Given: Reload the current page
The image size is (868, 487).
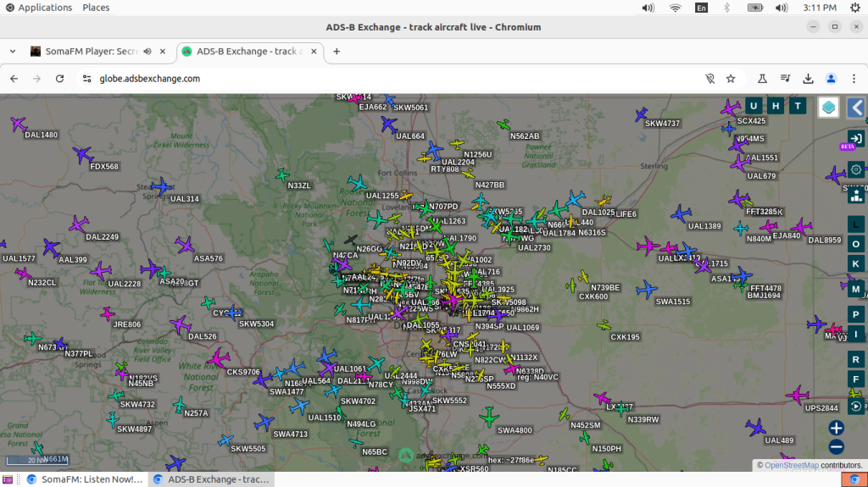Looking at the screenshot, I should [60, 79].
